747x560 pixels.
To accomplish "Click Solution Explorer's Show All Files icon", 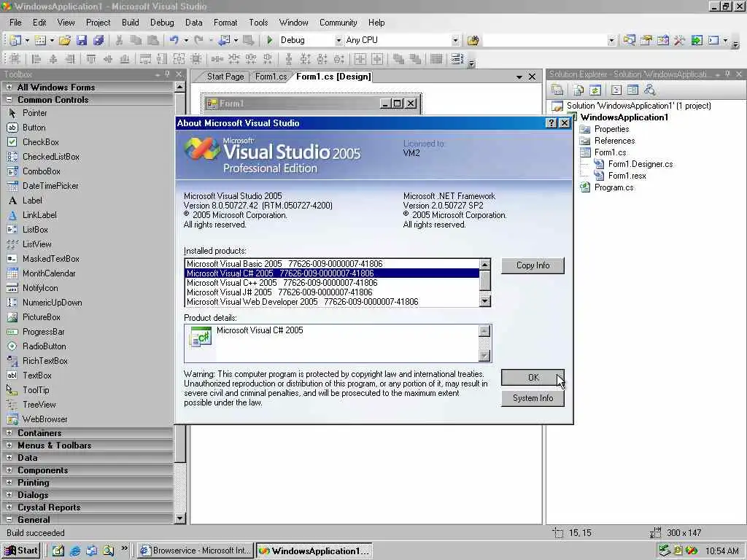I will (x=578, y=90).
